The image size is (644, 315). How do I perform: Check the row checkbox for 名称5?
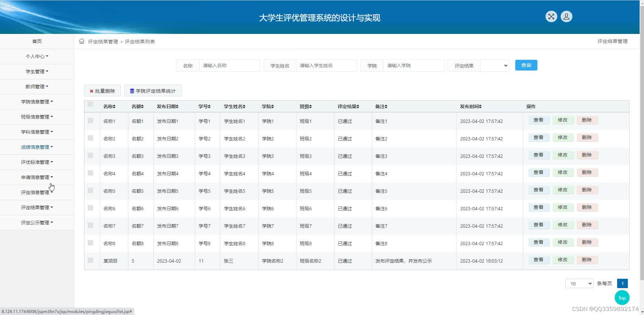click(x=90, y=190)
